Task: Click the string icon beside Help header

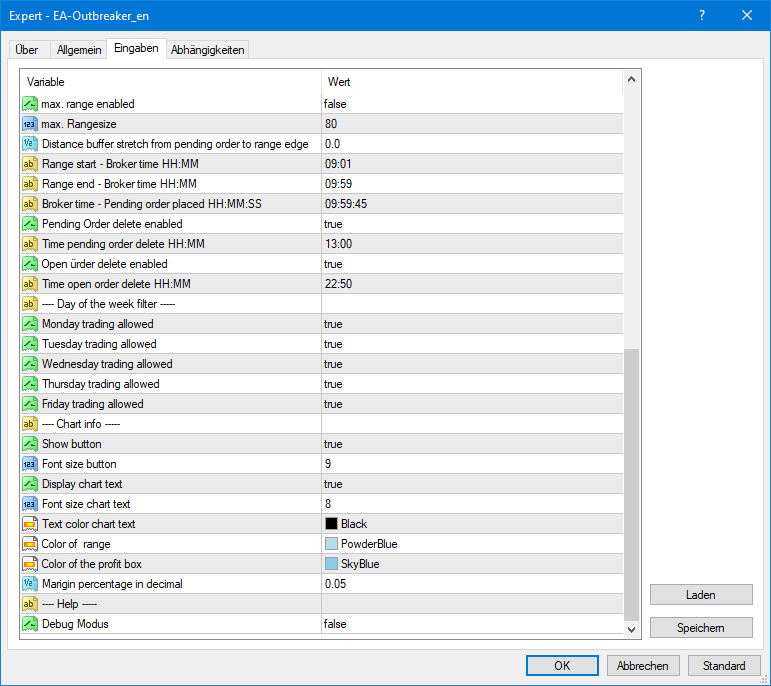Action: tap(30, 604)
